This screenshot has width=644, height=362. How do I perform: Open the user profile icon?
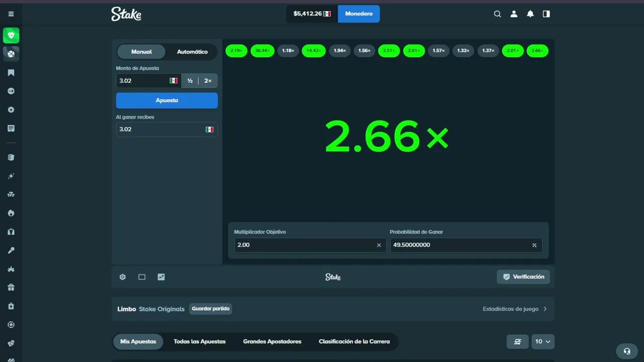tap(514, 14)
